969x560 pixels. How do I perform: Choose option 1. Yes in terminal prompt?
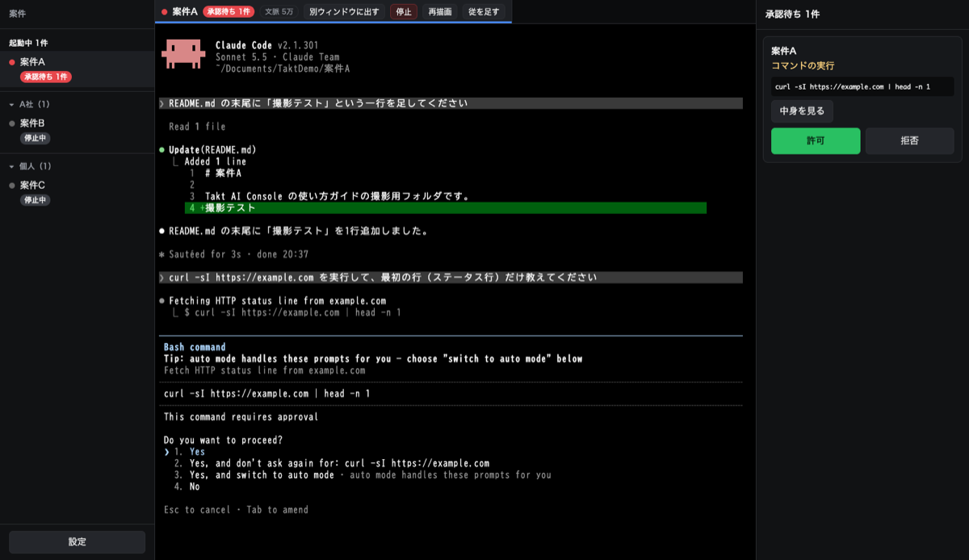coord(190,452)
